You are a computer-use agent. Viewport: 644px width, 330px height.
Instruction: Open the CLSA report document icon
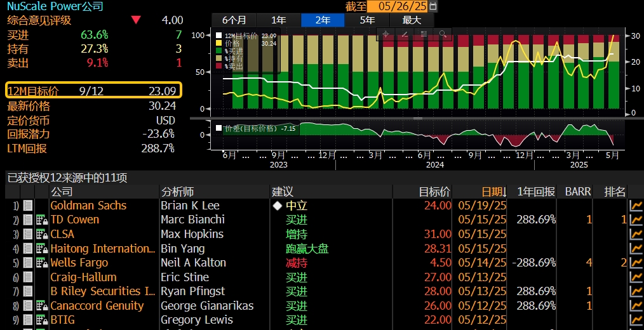click(x=27, y=234)
